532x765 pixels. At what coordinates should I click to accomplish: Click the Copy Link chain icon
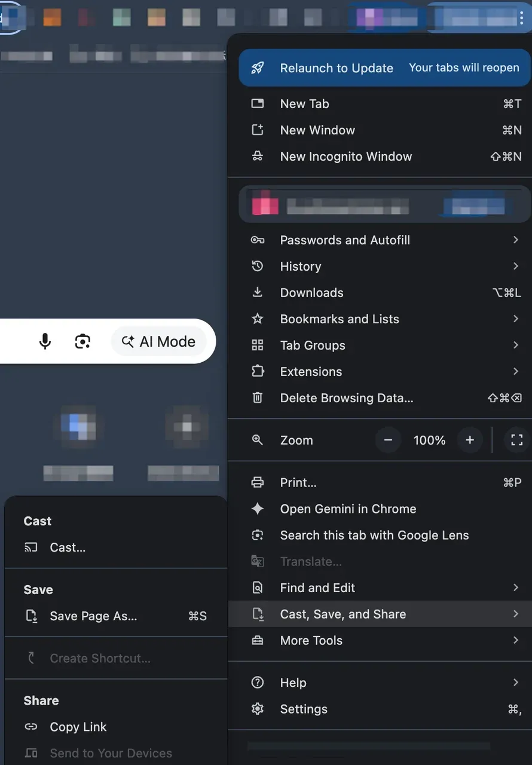pos(31,727)
